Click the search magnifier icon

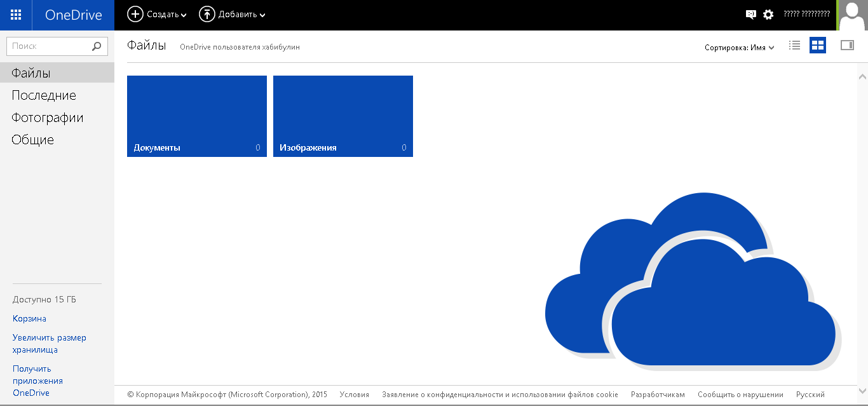tap(97, 46)
